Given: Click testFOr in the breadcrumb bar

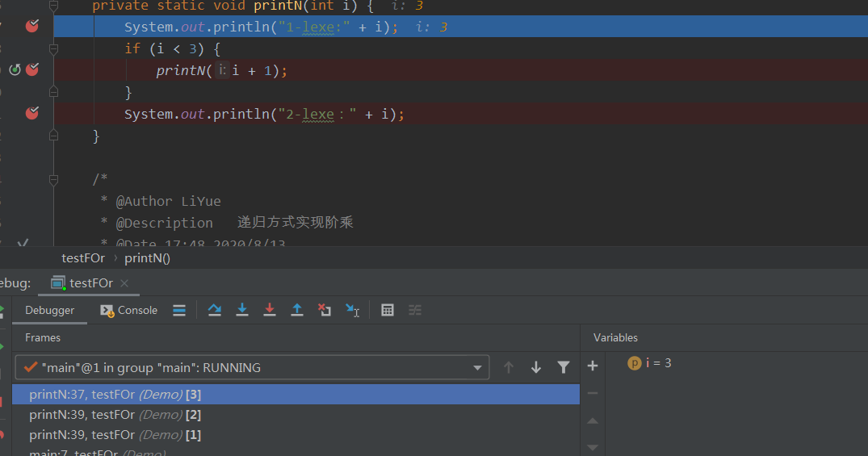Looking at the screenshot, I should [83, 258].
